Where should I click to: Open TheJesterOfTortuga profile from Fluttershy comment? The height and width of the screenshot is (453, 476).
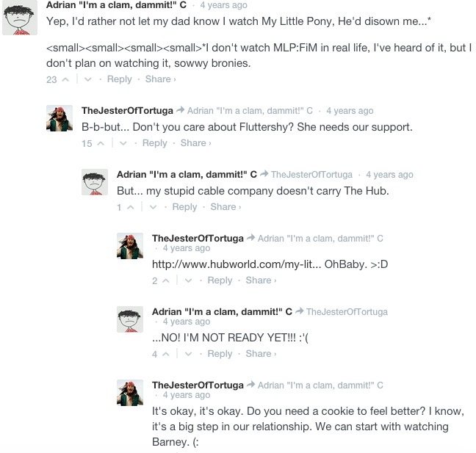tap(127, 110)
